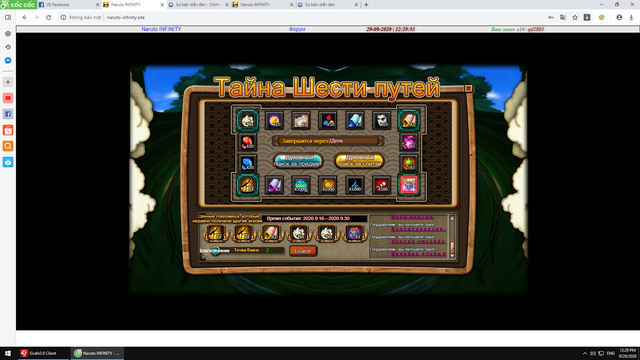Bookmark this page with the star icon
The height and width of the screenshot is (360, 640).
pyautogui.click(x=575, y=18)
